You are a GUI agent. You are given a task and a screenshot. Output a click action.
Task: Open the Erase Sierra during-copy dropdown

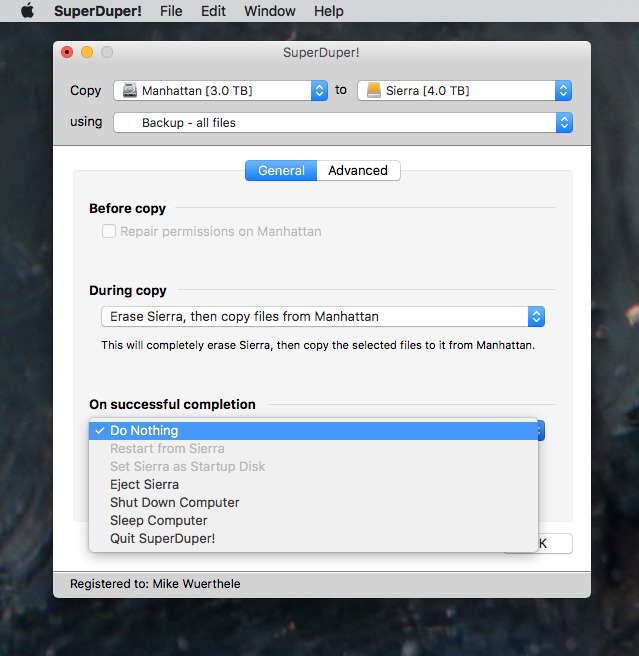[x=323, y=316]
